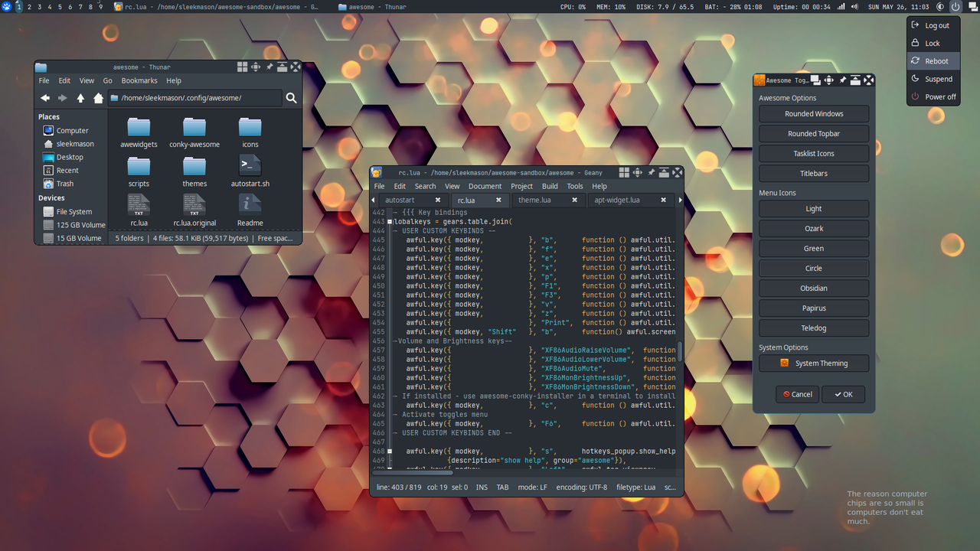Go to home folder in Thunar toolbar
Image resolution: width=980 pixels, height=551 pixels.
coord(98,98)
